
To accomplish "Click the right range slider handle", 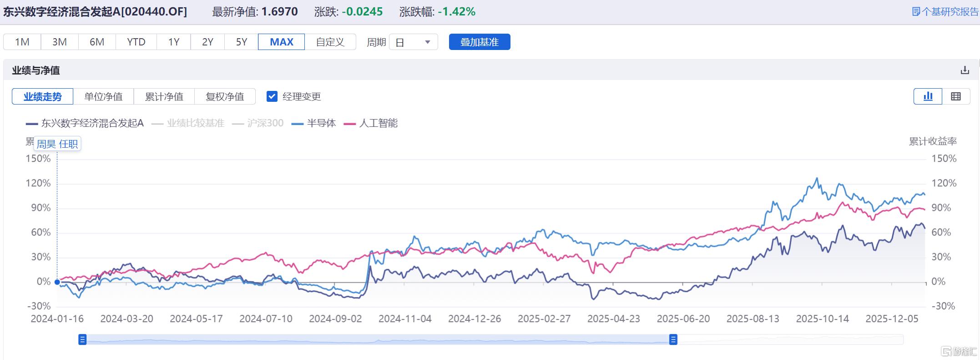I will 673,340.
